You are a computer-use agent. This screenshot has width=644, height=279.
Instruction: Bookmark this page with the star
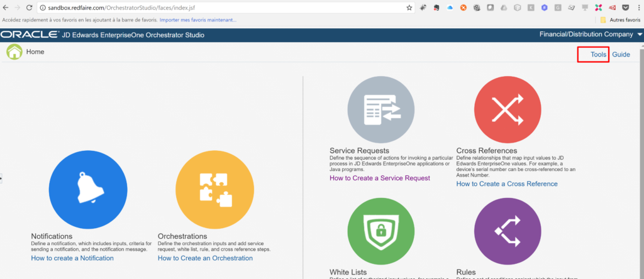[409, 8]
